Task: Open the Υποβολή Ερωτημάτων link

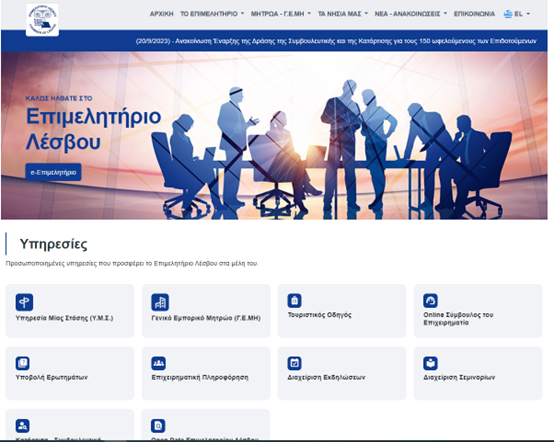Action: click(52, 377)
